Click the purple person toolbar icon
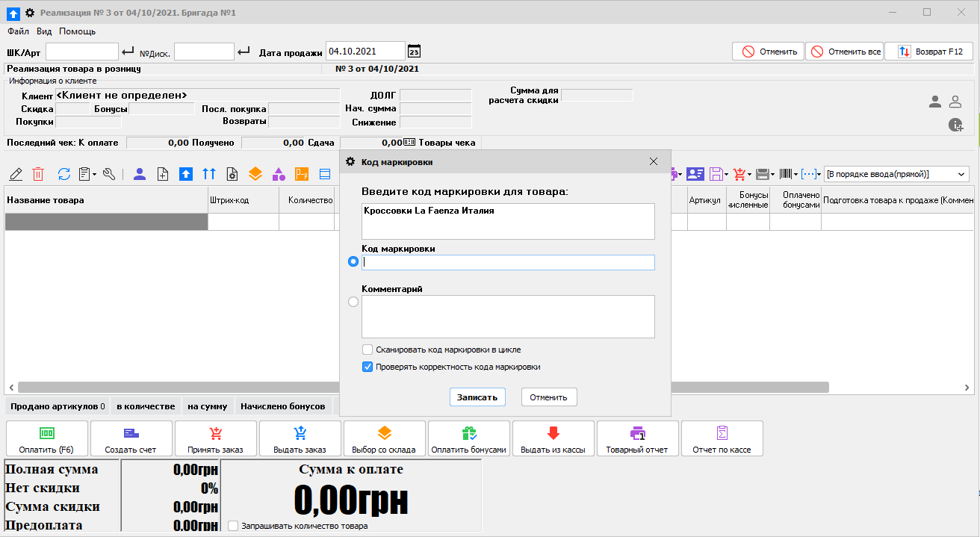 (140, 174)
